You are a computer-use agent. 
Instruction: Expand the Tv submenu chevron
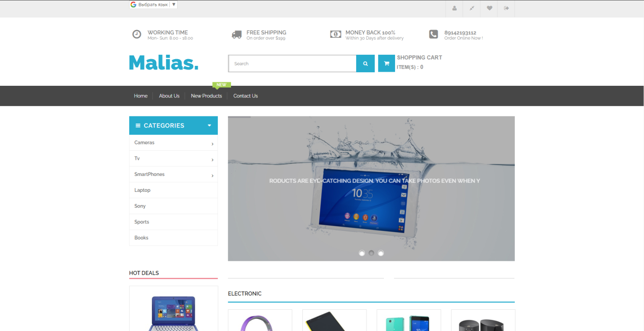coord(213,160)
